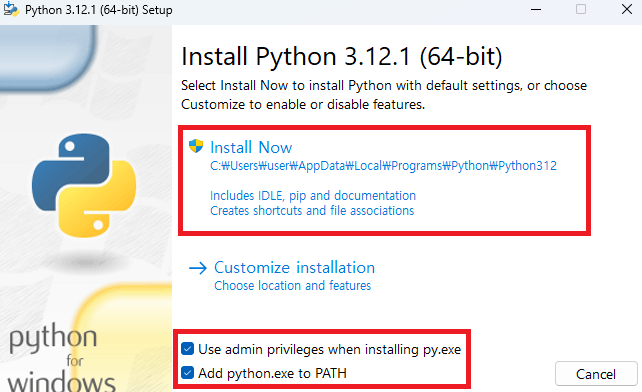
Task: Minimize the Python Setup window
Action: click(x=536, y=9)
